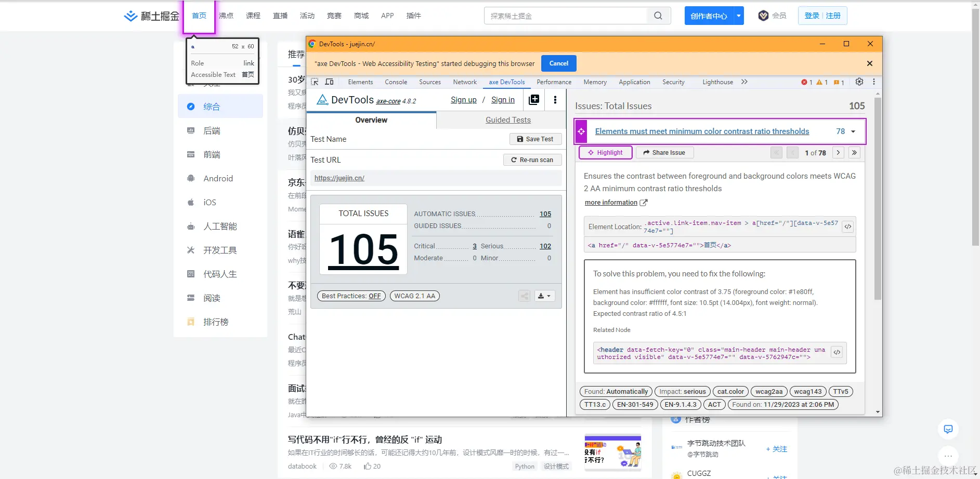Click the highlight target icon beside the issue title
Viewport: 980px width, 479px height.
coord(581,131)
